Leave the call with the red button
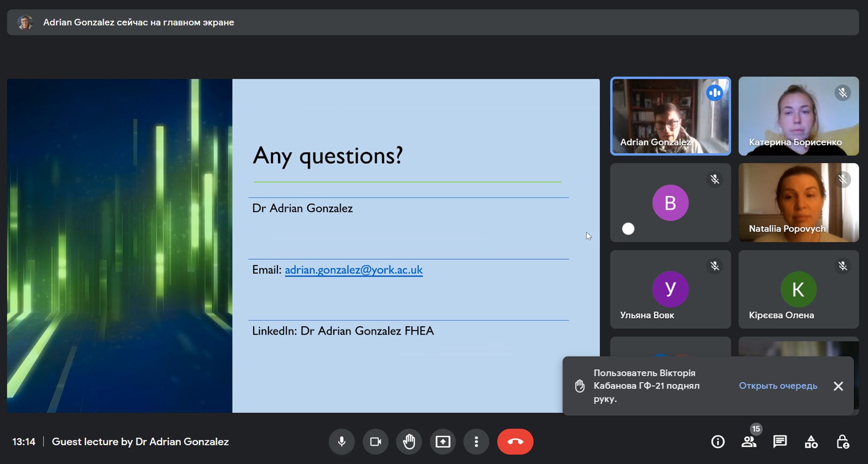The height and width of the screenshot is (464, 868). (515, 442)
